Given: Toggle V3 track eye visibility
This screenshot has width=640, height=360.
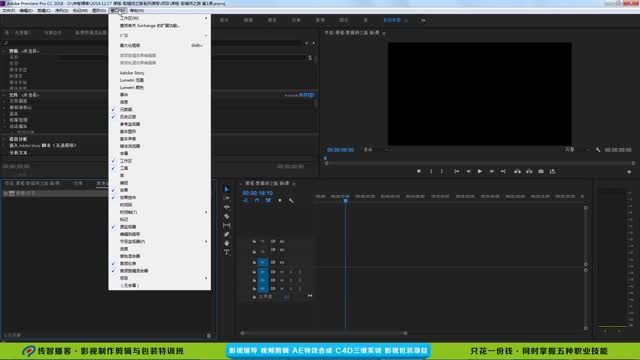Looking at the screenshot, I should 282,242.
